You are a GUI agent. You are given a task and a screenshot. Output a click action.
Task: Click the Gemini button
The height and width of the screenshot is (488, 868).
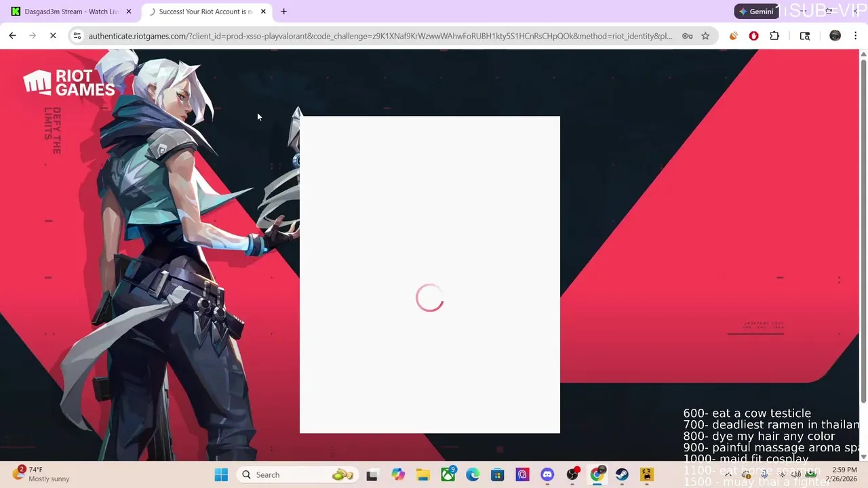(x=756, y=12)
